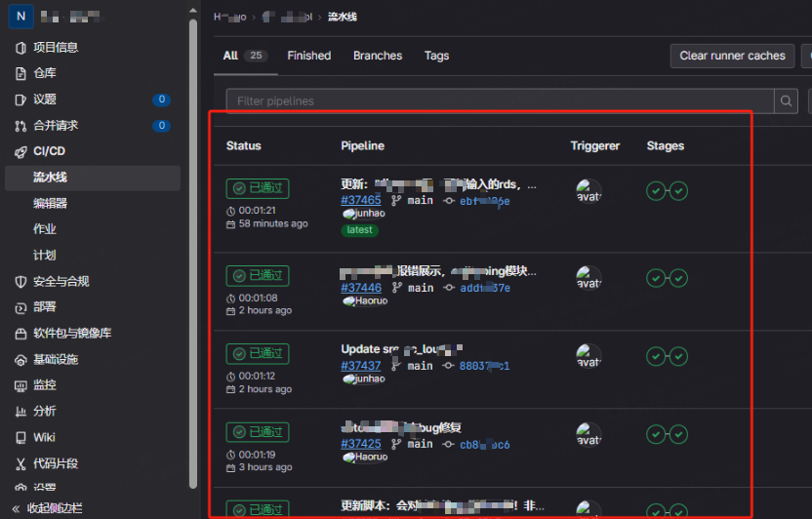The height and width of the screenshot is (519, 812).
Task: Open pipeline #37437 link
Action: tap(361, 366)
